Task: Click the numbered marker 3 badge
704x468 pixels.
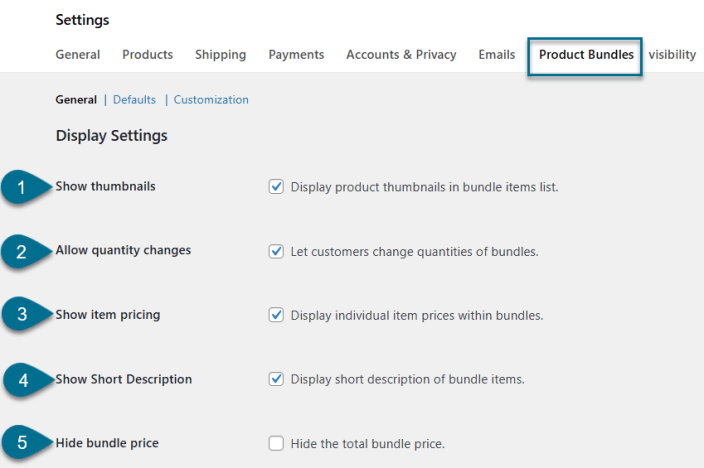Action: (x=21, y=315)
